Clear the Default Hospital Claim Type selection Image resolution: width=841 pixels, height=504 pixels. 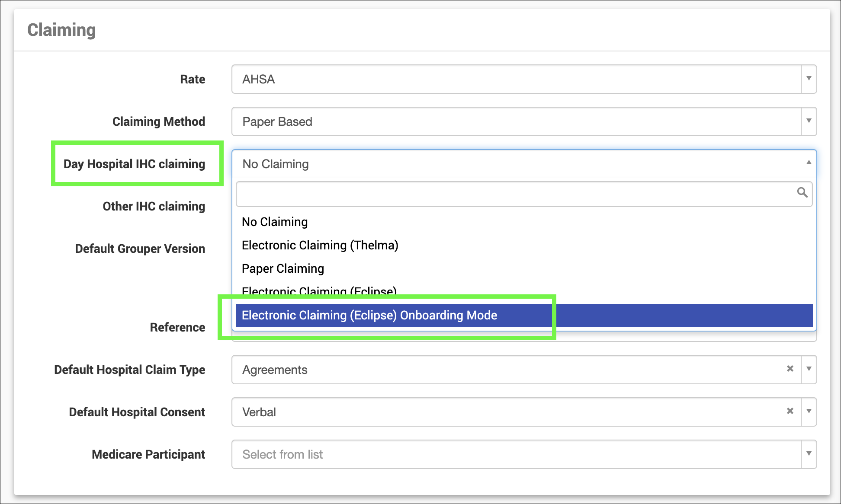click(x=790, y=369)
